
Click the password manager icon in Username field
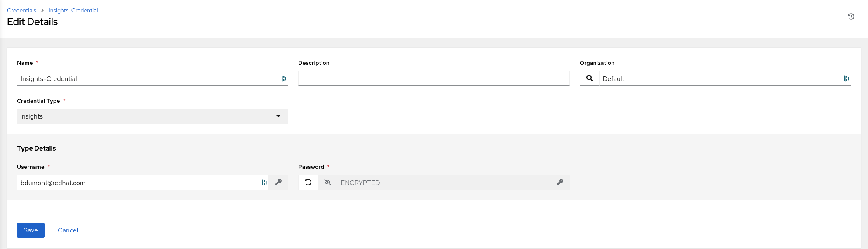[x=264, y=183]
